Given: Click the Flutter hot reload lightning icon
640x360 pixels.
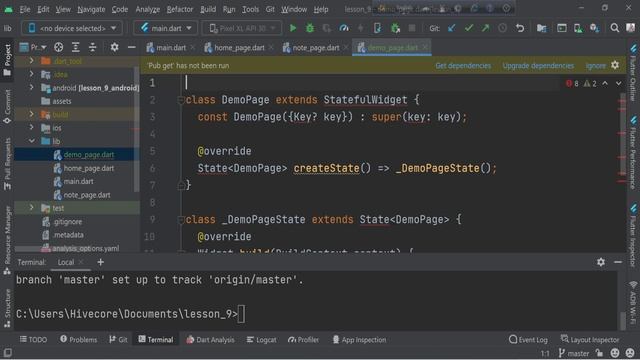Looking at the screenshot, I should pos(360,28).
